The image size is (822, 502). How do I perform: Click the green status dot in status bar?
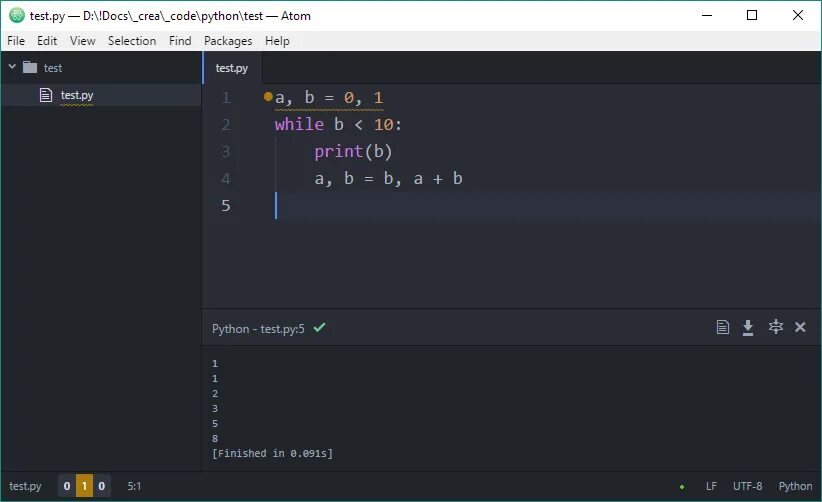pos(682,487)
